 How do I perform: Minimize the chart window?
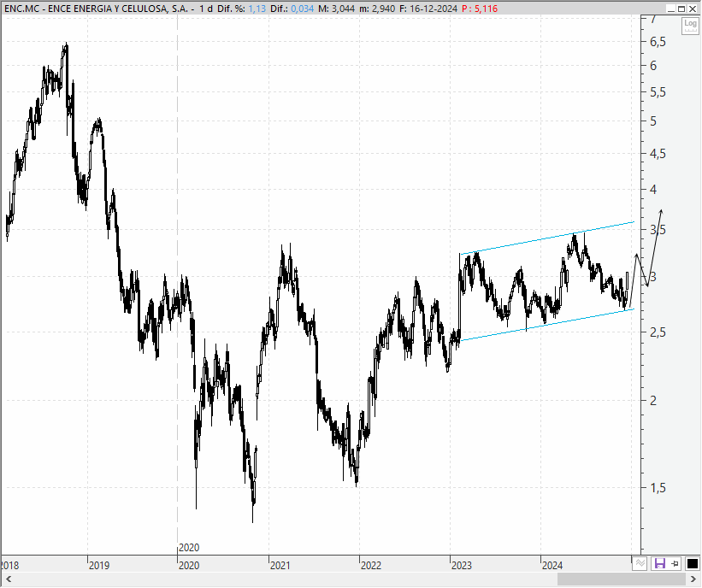[x=671, y=9]
